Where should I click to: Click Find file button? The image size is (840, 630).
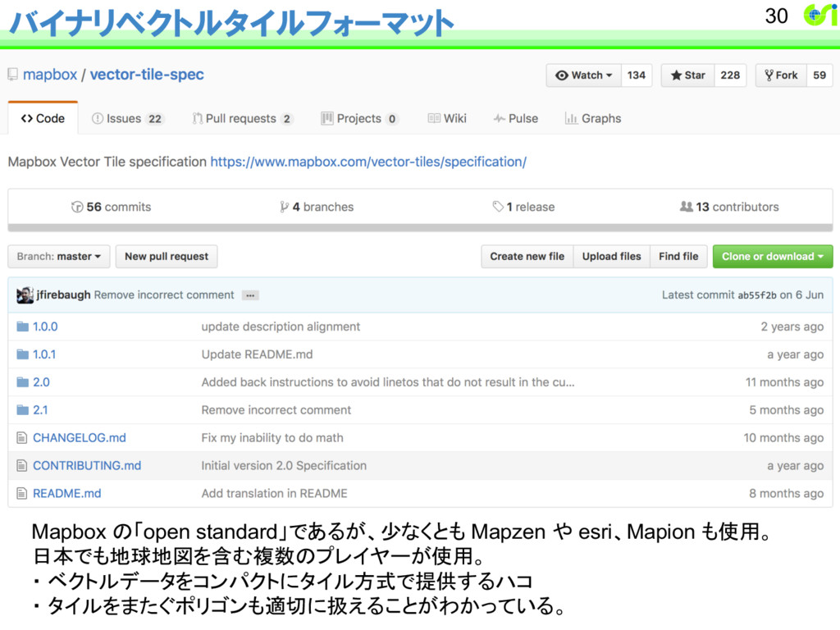tap(678, 257)
